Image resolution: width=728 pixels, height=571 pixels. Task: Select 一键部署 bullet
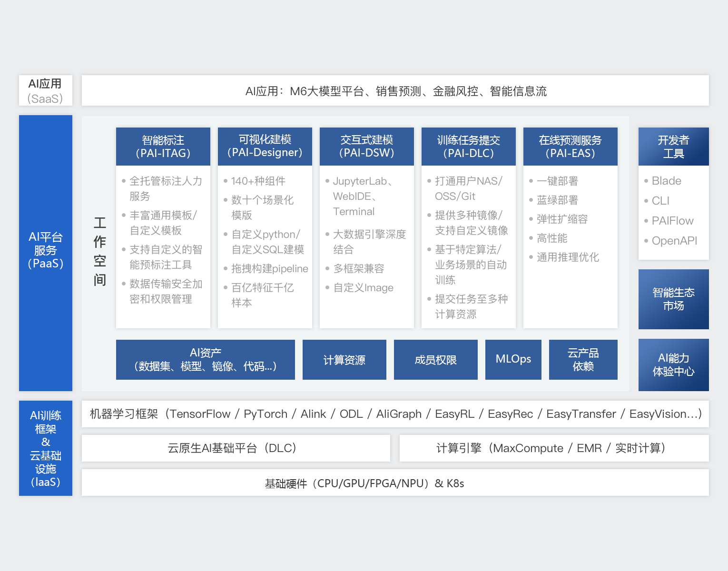click(x=554, y=181)
